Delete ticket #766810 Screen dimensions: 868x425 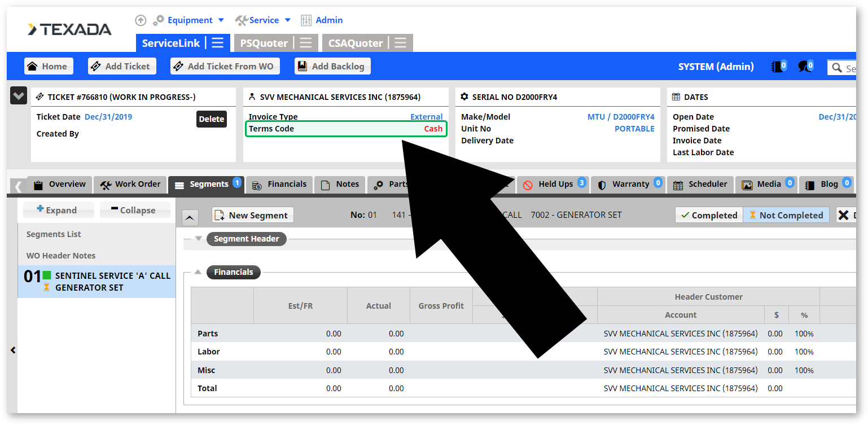tap(212, 119)
